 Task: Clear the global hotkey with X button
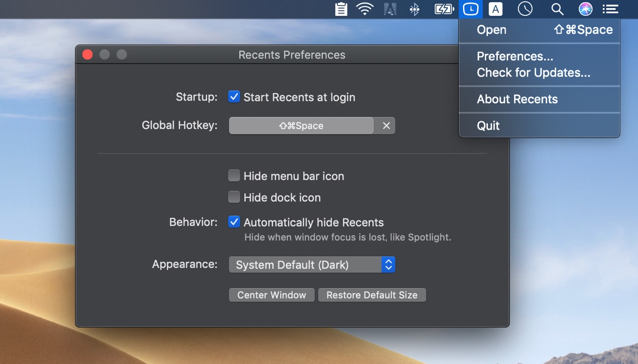point(386,126)
